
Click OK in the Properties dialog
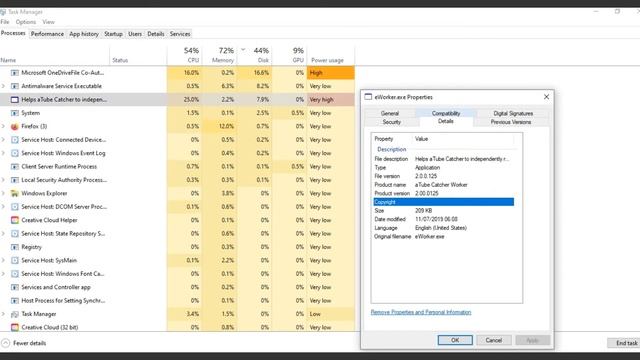click(455, 340)
